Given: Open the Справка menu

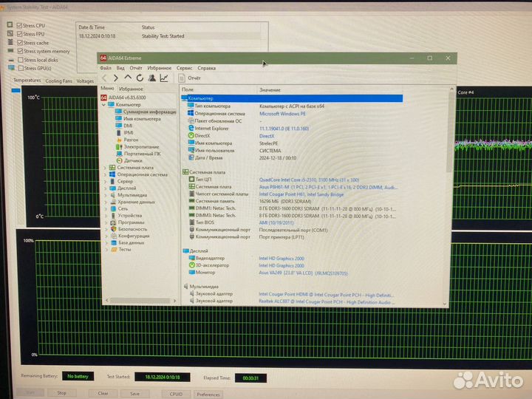Looking at the screenshot, I should point(206,68).
